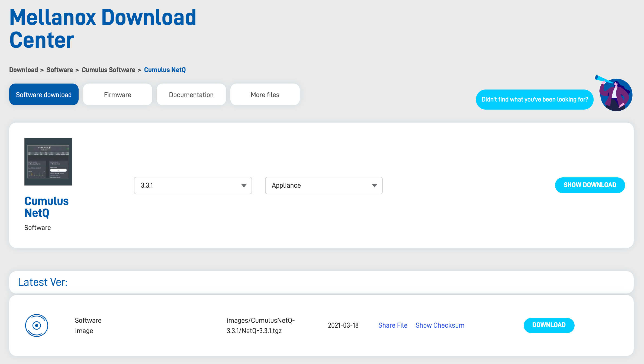644x364 pixels.
Task: Click the Cumulus NetQ breadcrumb item
Action: pyautogui.click(x=165, y=70)
